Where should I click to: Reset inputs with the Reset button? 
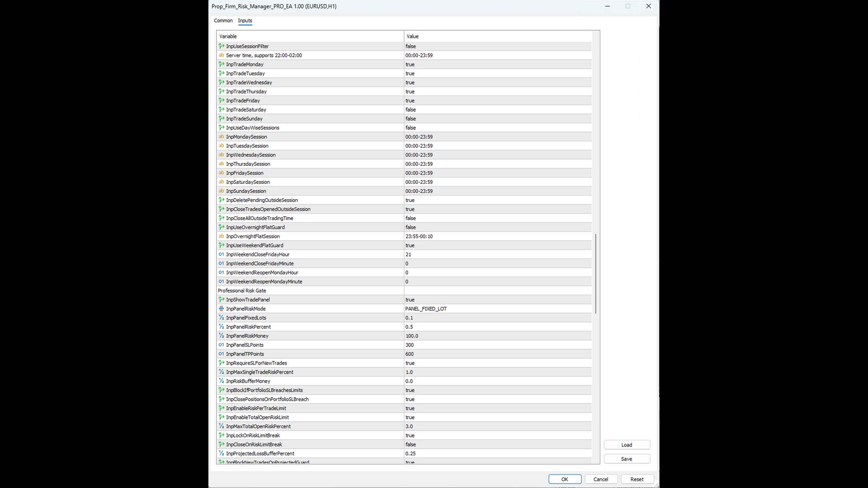(x=637, y=479)
